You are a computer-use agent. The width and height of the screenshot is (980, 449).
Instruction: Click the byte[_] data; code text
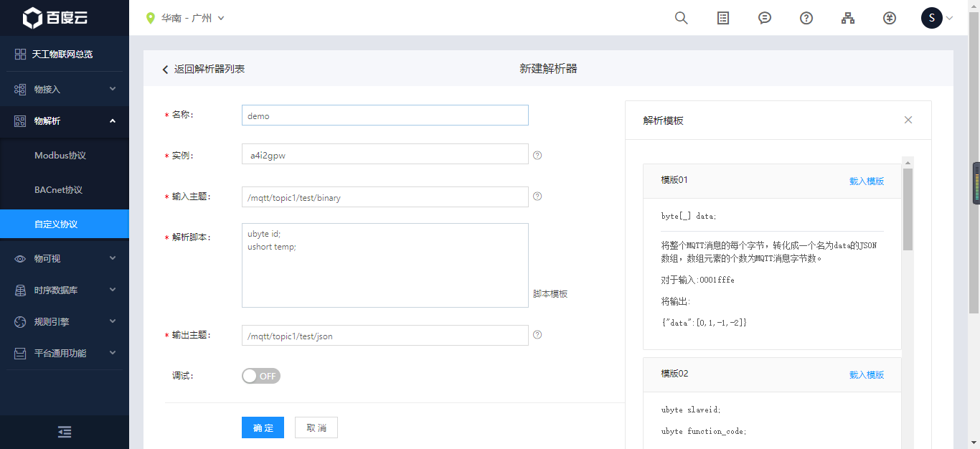689,216
